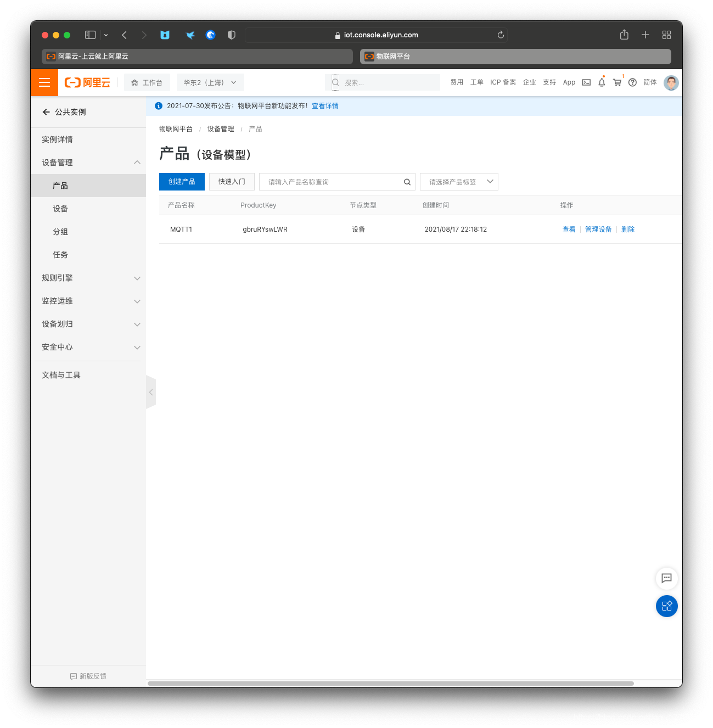Collapse the 设备管理 sidebar section
This screenshot has height=728, width=713.
coord(137,163)
